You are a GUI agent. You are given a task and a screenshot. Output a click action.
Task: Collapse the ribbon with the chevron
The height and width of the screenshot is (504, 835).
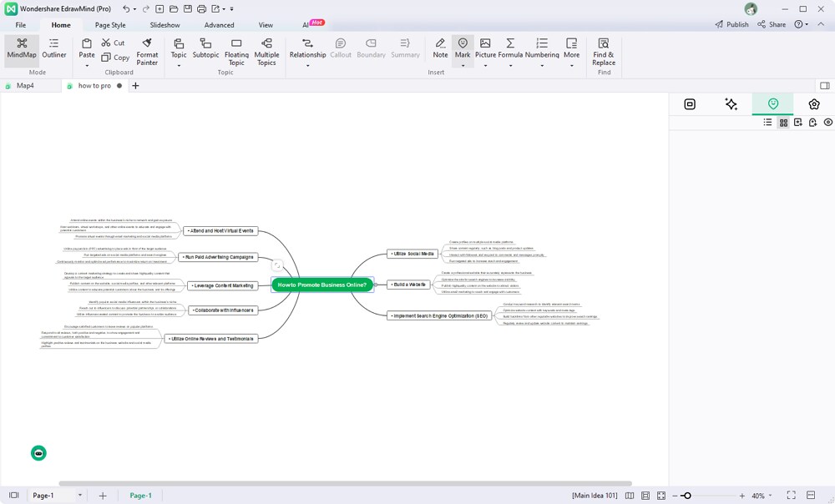[821, 24]
